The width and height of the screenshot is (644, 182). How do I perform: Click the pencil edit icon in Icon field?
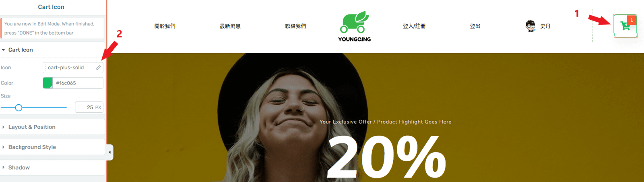click(x=98, y=68)
